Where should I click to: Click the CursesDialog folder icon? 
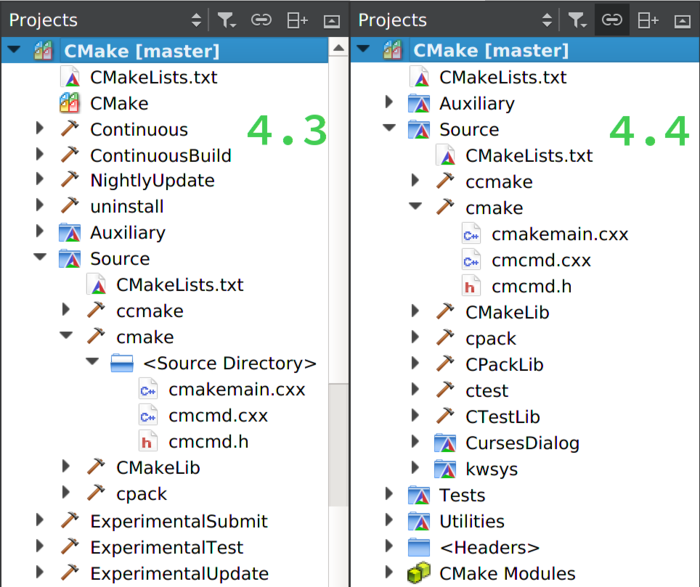click(445, 443)
